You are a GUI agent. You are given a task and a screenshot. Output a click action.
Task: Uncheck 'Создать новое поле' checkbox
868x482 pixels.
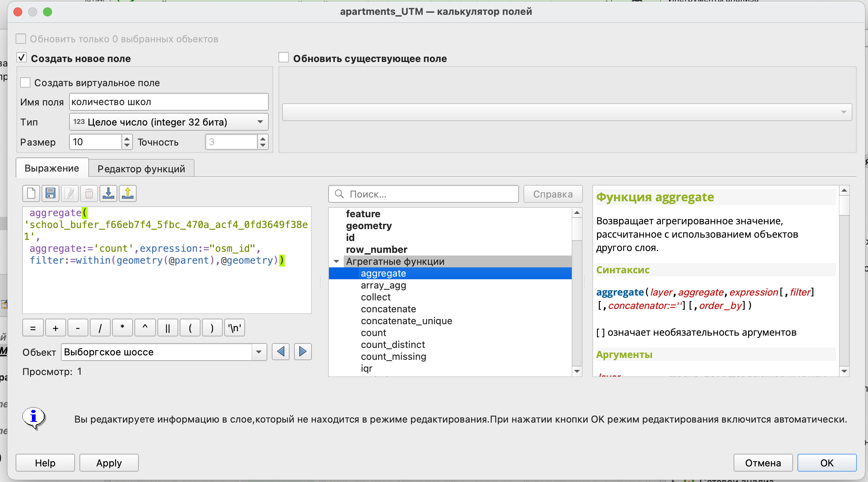[x=22, y=58]
